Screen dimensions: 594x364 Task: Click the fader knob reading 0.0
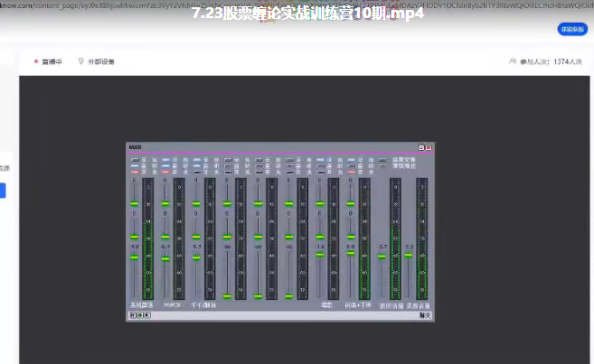pyautogui.click(x=351, y=253)
